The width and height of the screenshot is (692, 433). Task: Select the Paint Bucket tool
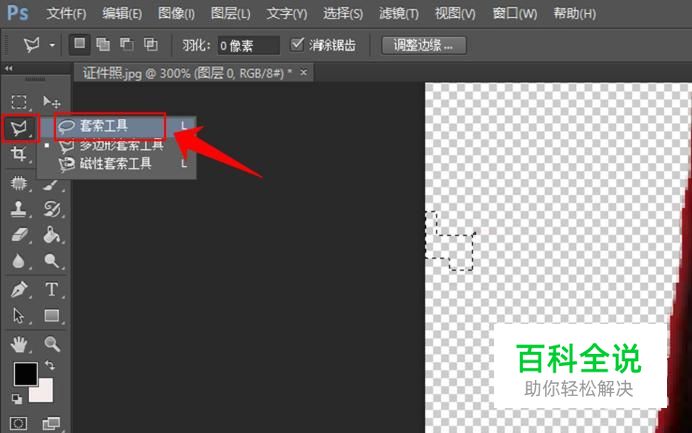pyautogui.click(x=52, y=235)
